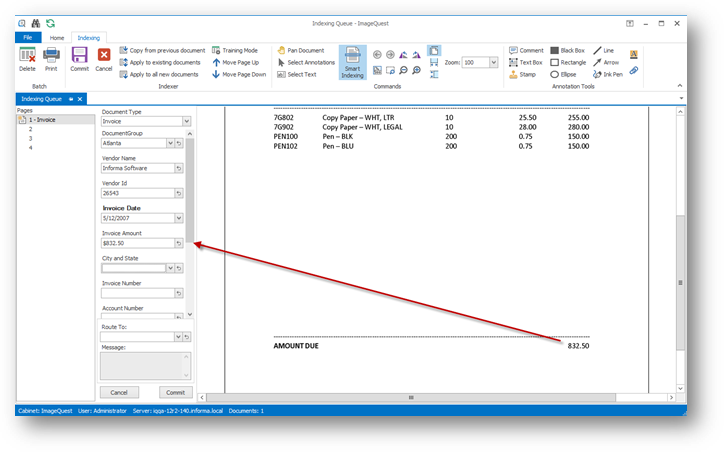
Task: Click the binoculars search icon
Action: click(36, 23)
